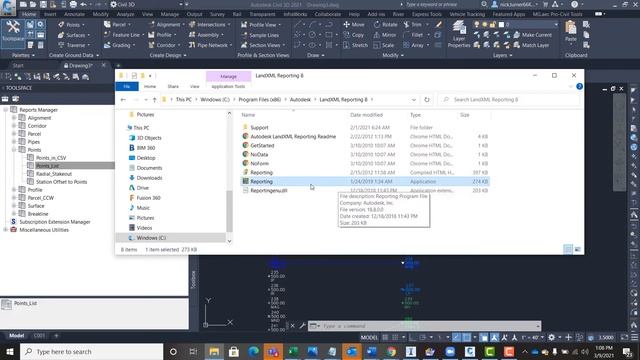The height and width of the screenshot is (360, 640).
Task: Open File Explorer help icon
Action: coord(579,87)
